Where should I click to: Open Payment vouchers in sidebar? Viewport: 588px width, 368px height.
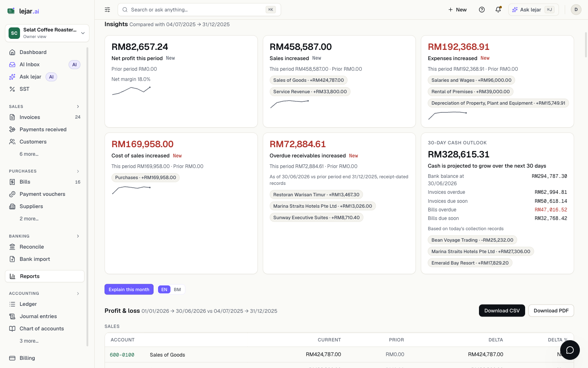click(x=45, y=194)
